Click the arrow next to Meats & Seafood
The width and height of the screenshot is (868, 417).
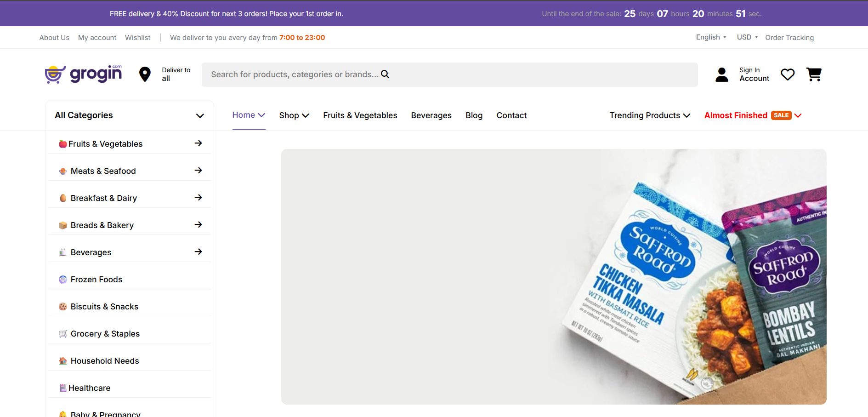[x=198, y=171]
